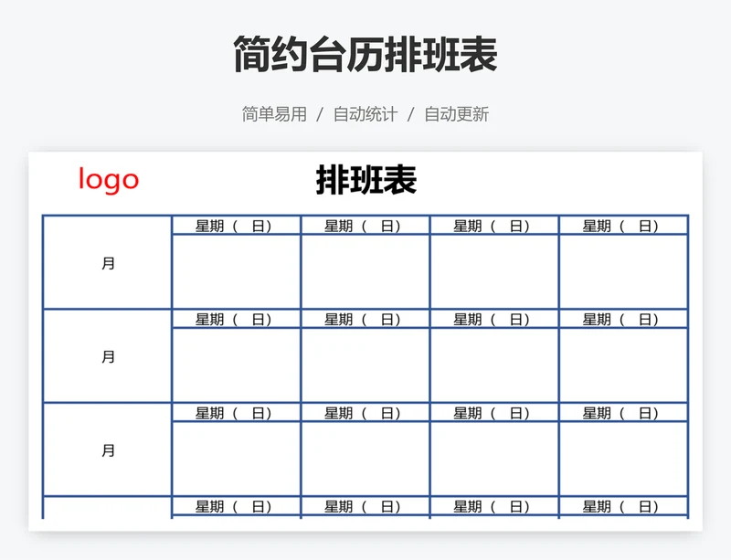Select the 月 cell in the first row
Screen dimensions: 731x560
[108, 262]
